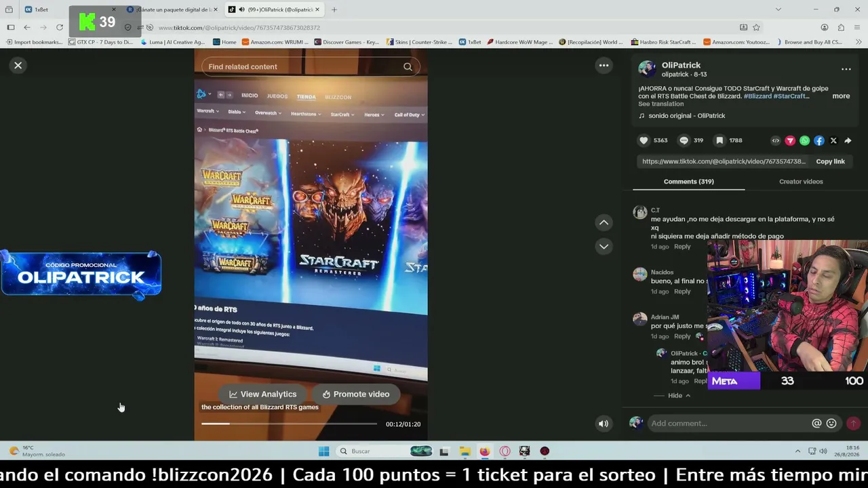Share the video to X
868x488 pixels.
click(x=833, y=140)
